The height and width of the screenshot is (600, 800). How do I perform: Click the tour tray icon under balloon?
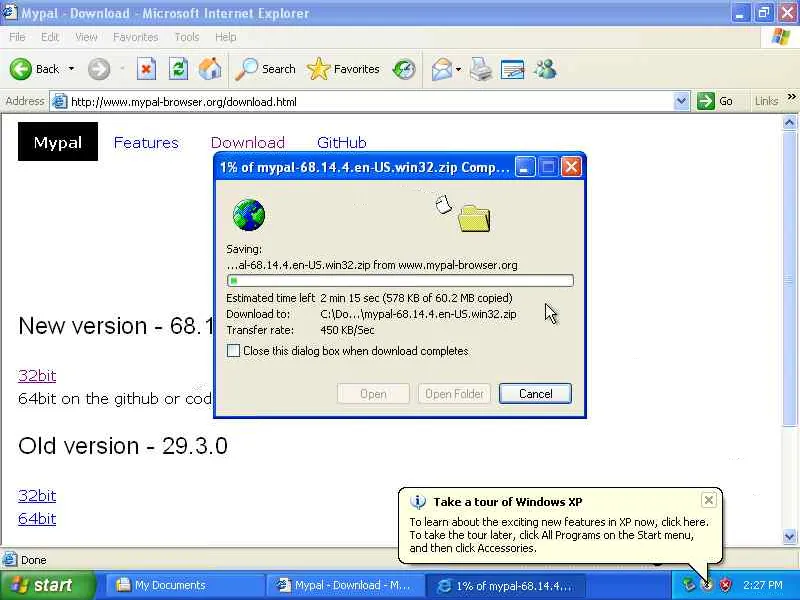[x=707, y=585]
